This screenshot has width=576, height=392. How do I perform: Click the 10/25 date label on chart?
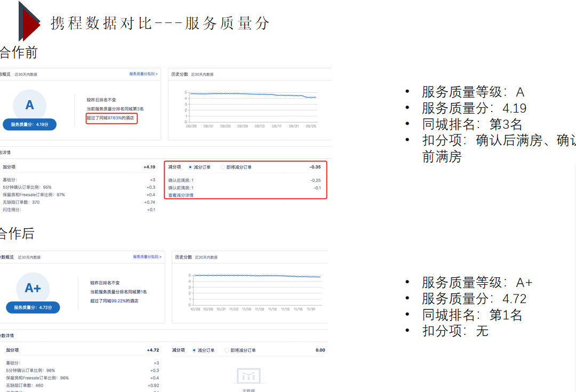point(195,309)
